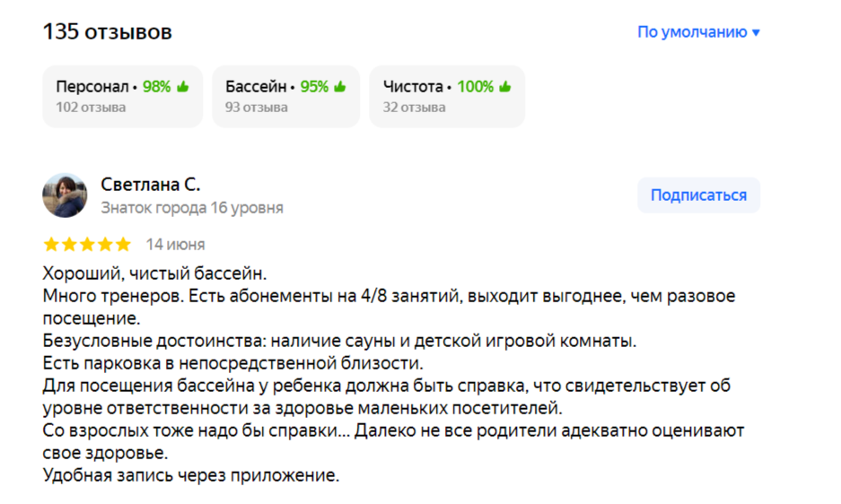The width and height of the screenshot is (841, 504).
Task: Click the dropdown arrow beside По умолчанию
Action: pyautogui.click(x=756, y=32)
